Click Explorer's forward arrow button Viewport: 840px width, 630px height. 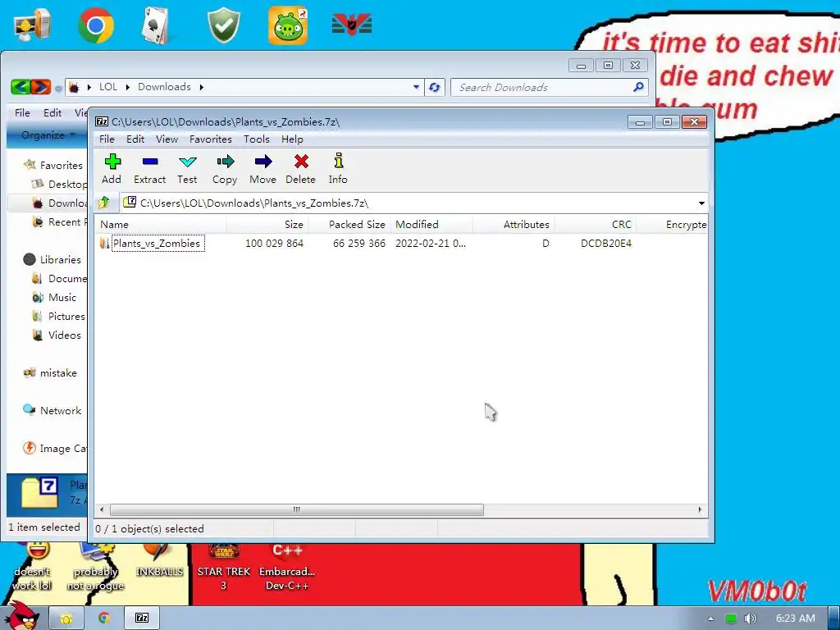pyautogui.click(x=41, y=87)
